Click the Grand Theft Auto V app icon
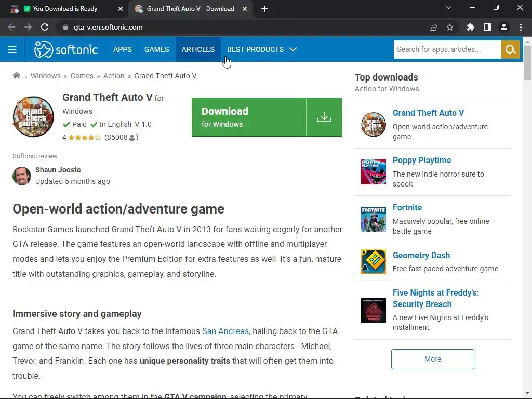 [x=33, y=117]
